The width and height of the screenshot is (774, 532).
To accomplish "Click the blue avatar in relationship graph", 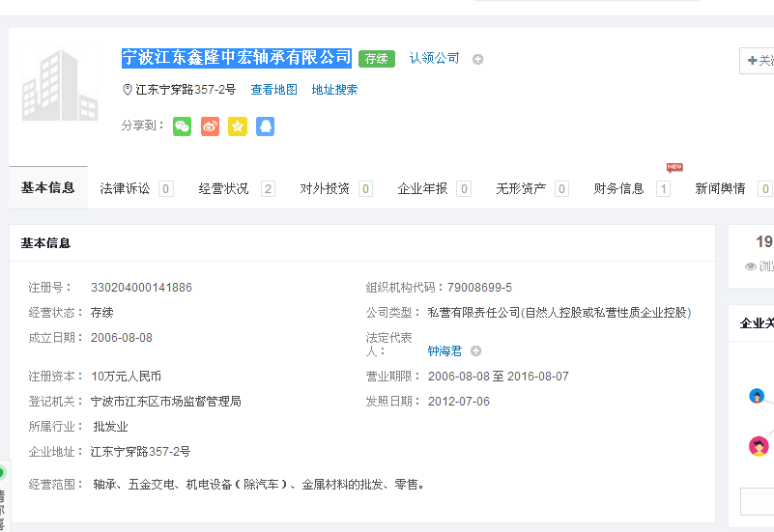I will 757,396.
